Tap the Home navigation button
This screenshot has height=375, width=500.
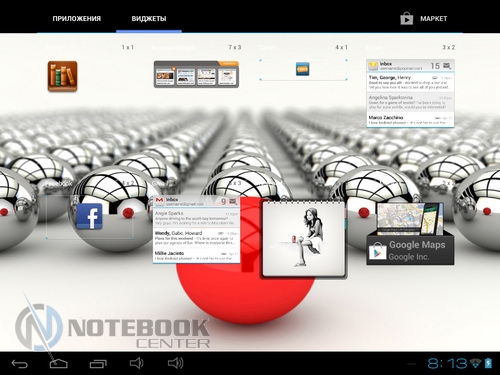tap(58, 363)
